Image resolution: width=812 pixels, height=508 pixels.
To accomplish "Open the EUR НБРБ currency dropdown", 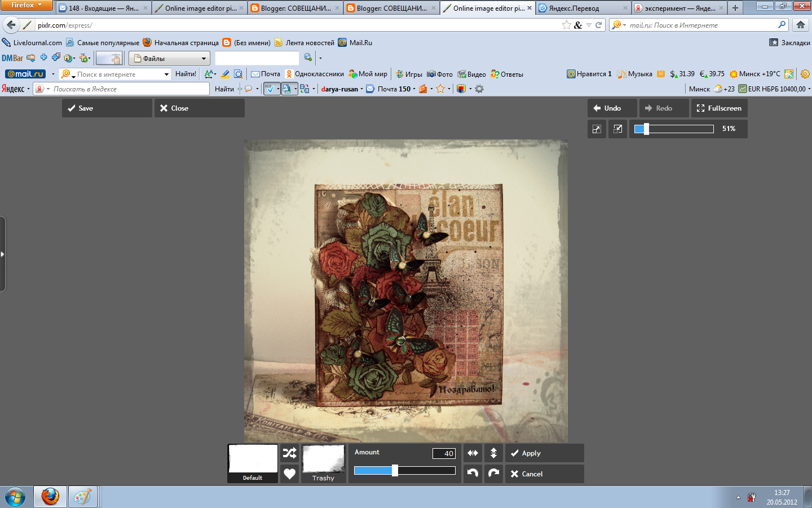I will pos(775,89).
